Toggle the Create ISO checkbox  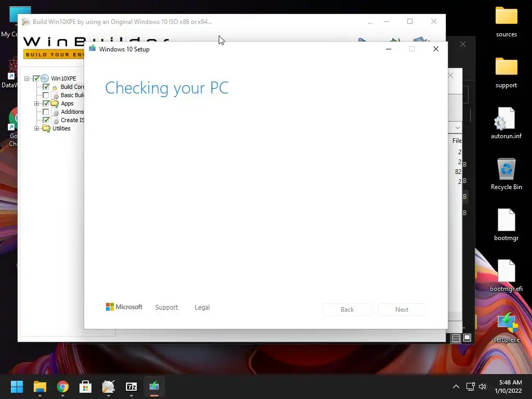tap(46, 120)
